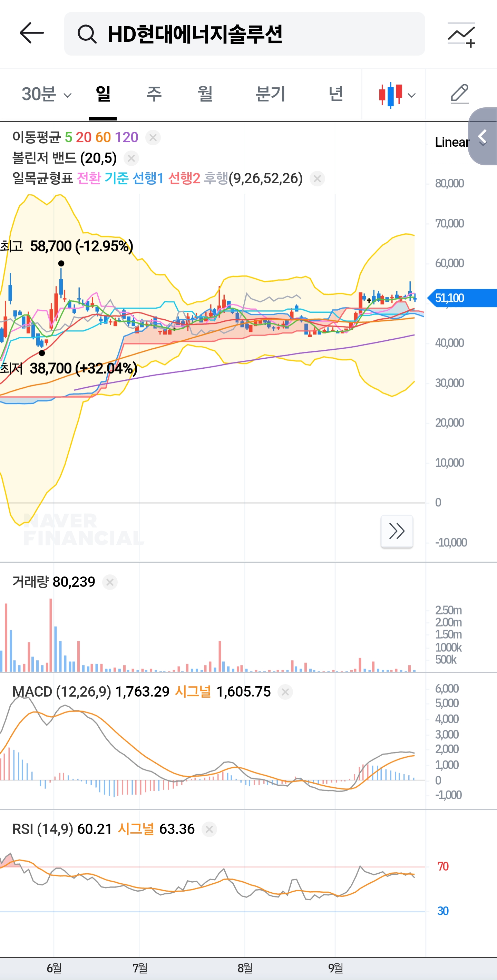Tap the 6월 date axis label

(54, 968)
